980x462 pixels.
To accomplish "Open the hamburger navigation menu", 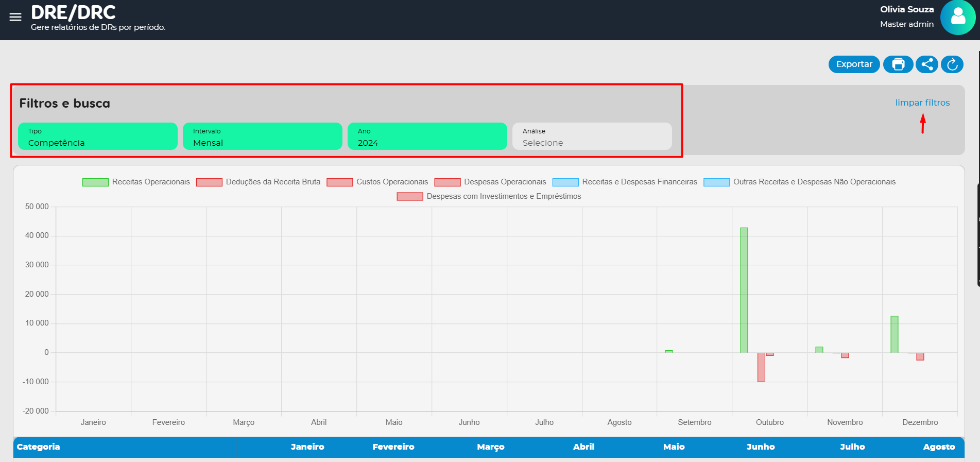I will pos(15,17).
